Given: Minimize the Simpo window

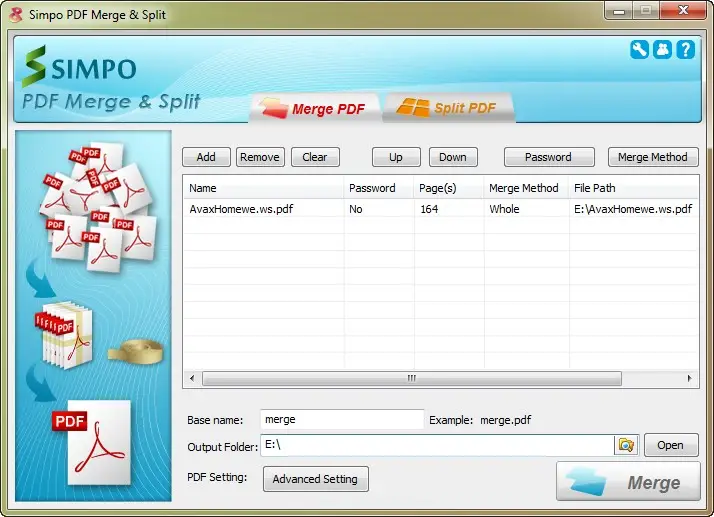Looking at the screenshot, I should pos(619,10).
